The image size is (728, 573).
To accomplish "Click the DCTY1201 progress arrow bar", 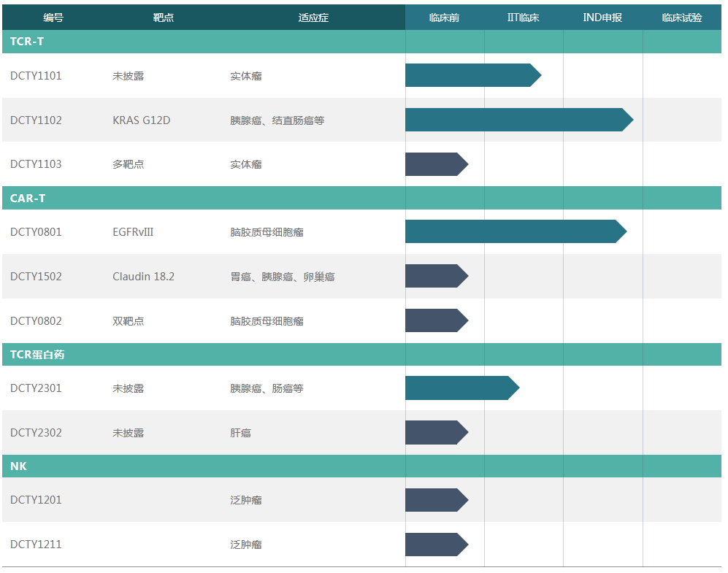I will [x=437, y=500].
